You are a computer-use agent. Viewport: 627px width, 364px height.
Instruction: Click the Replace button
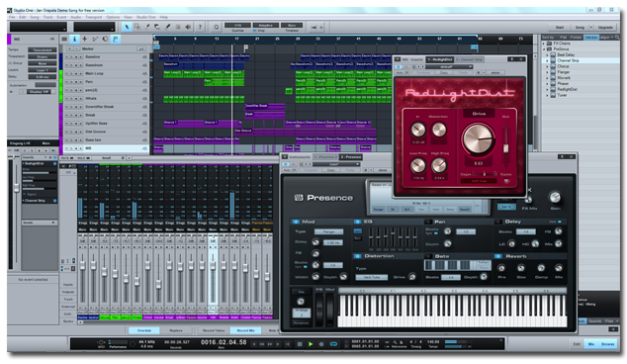click(x=176, y=330)
